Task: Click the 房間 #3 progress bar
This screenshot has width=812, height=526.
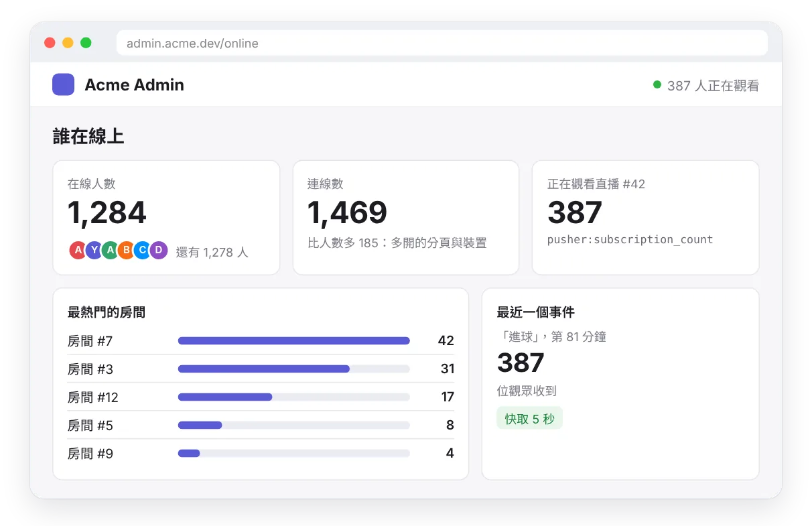Action: click(x=294, y=369)
